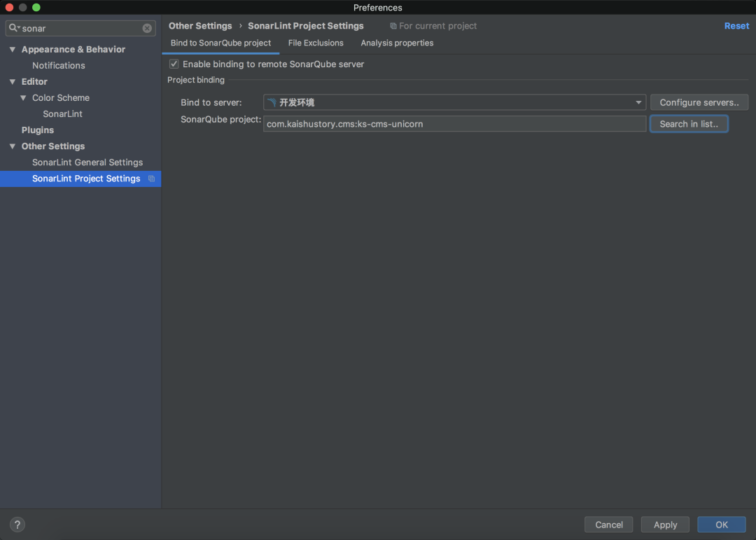Open Notifications settings
756x540 pixels.
click(58, 66)
